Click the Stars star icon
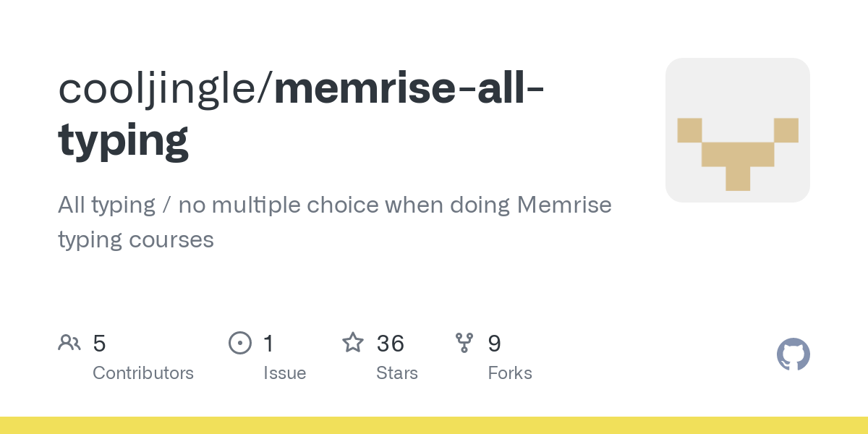 pyautogui.click(x=353, y=342)
